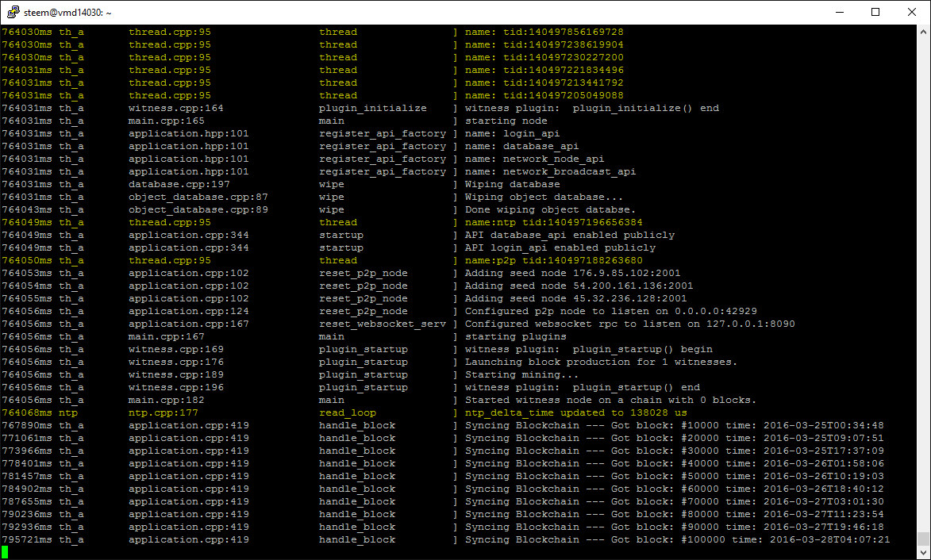Click the 'Starting mining...' message
The image size is (931, 560).
point(522,375)
